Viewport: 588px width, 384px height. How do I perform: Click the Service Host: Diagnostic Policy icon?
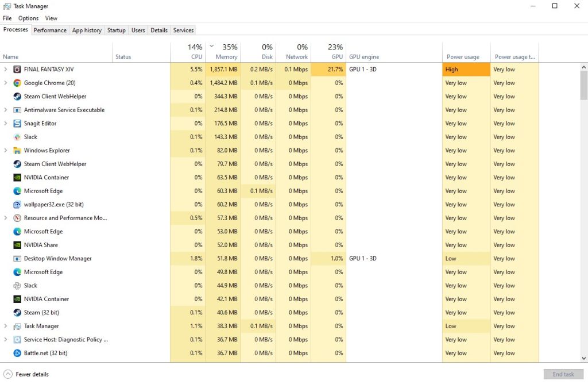pyautogui.click(x=17, y=340)
